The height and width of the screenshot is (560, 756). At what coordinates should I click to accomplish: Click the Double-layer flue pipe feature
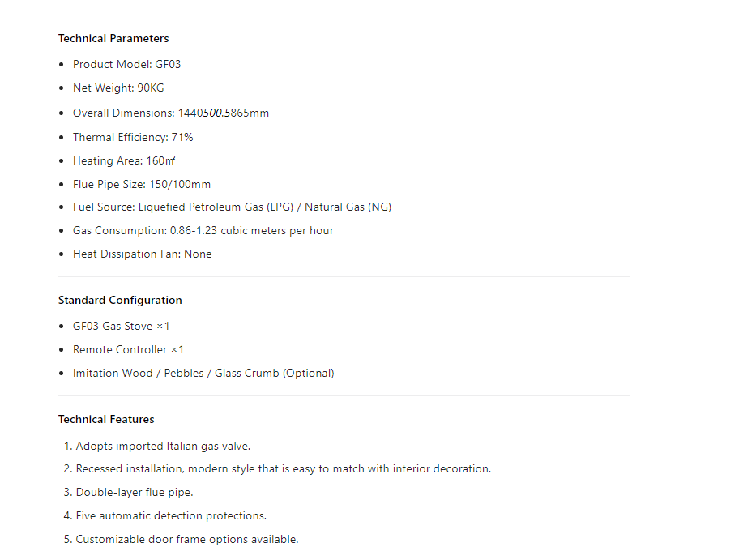135,493
